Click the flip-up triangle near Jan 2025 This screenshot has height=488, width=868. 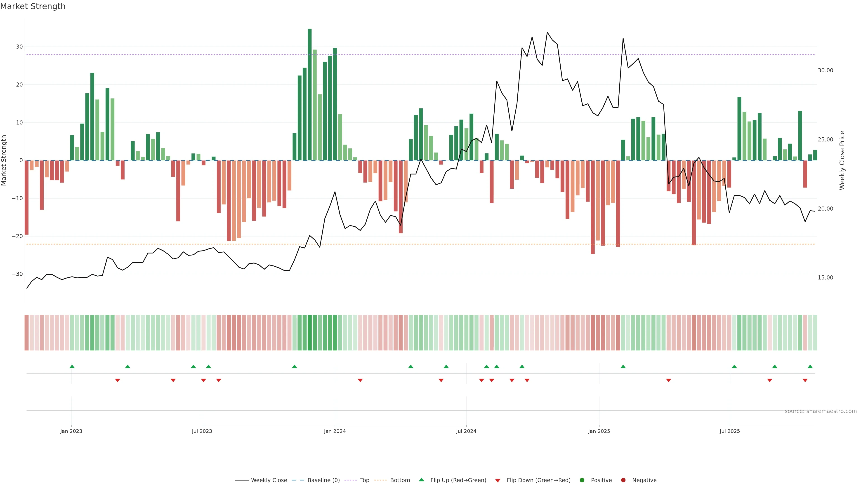[x=623, y=366]
